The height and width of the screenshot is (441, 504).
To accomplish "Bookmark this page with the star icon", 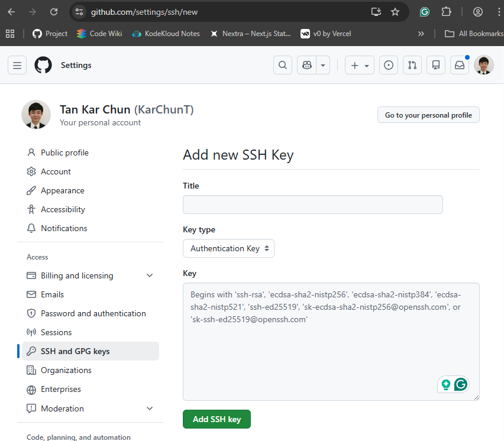I will pyautogui.click(x=395, y=12).
